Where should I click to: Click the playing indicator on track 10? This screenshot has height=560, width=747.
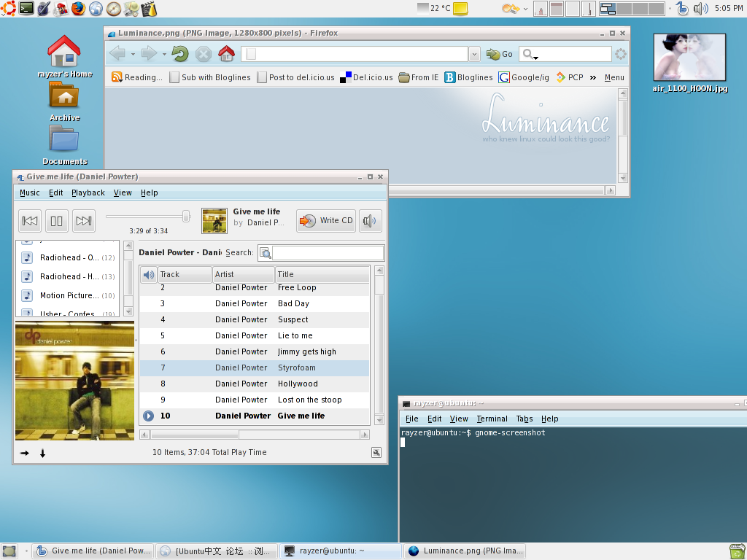tap(149, 416)
